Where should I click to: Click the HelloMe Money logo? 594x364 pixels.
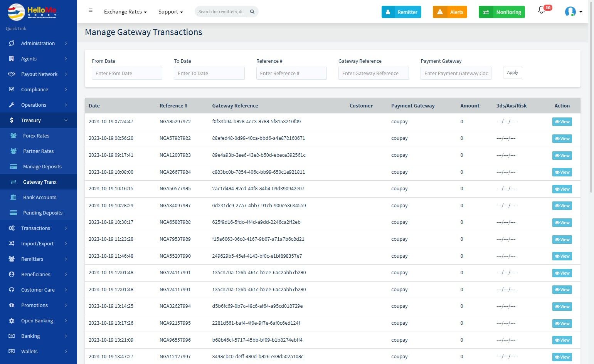coord(32,12)
